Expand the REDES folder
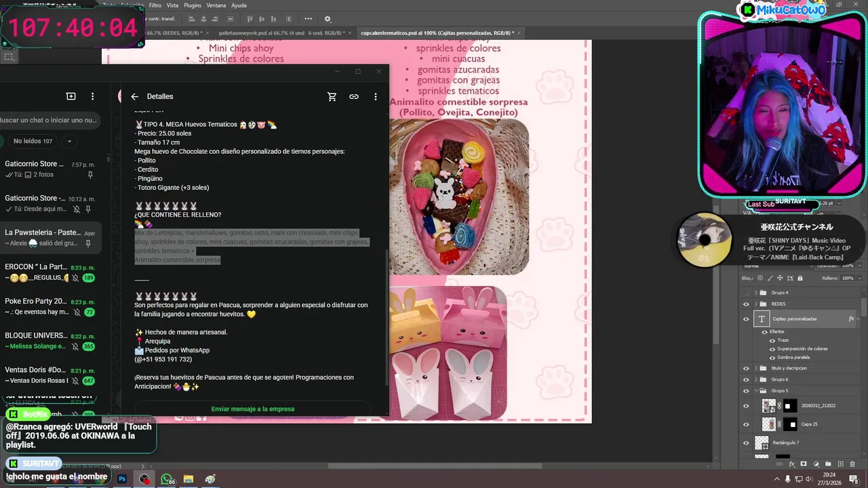 pos(756,304)
